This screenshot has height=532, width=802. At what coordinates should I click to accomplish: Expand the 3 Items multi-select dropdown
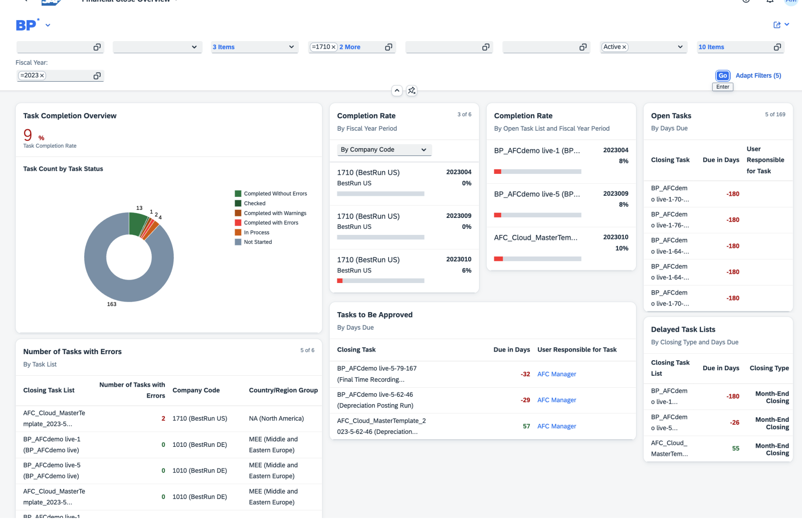[x=291, y=47]
